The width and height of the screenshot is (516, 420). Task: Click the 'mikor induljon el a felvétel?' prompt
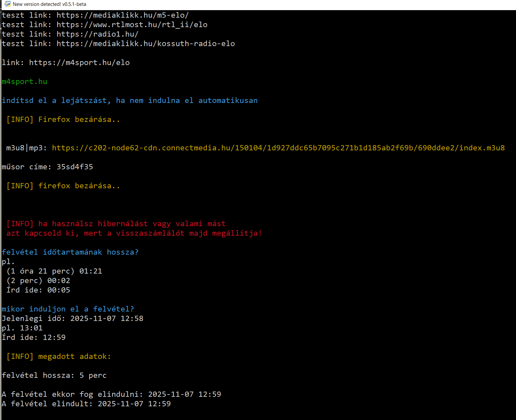[68, 309]
